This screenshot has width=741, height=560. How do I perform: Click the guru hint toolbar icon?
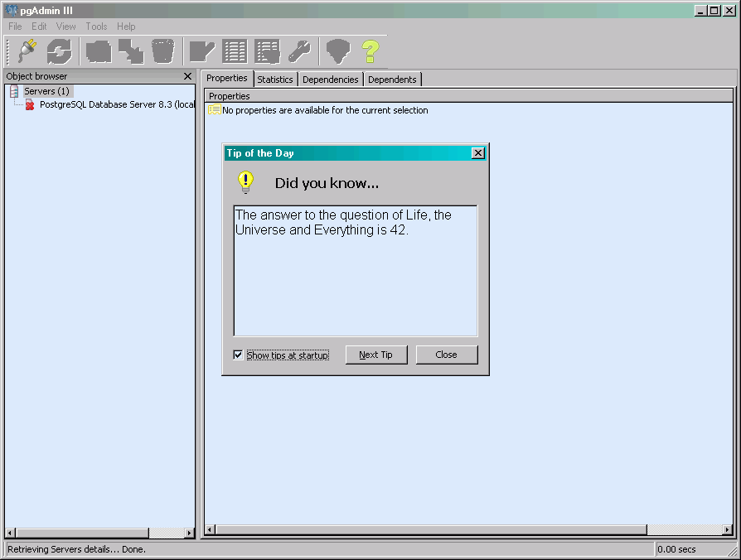[338, 51]
